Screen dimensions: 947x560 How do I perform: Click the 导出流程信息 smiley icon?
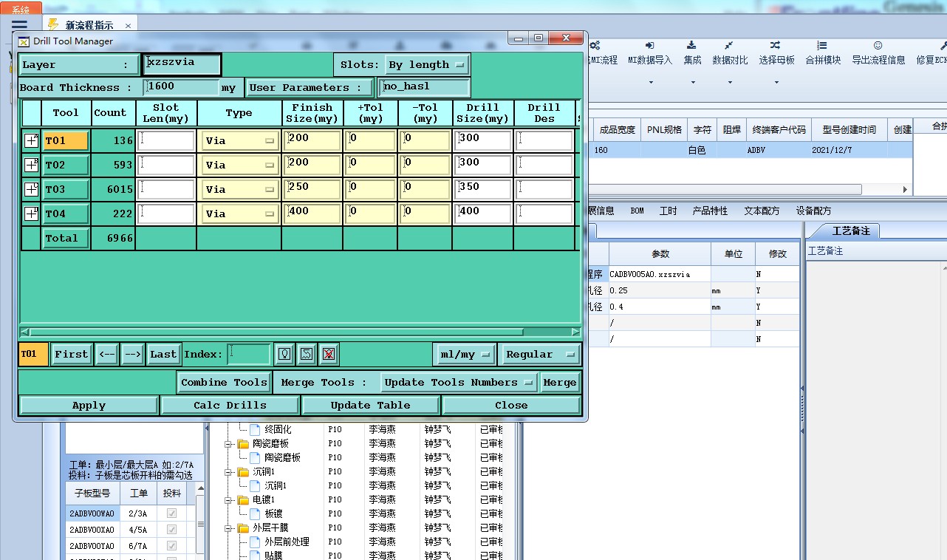click(x=878, y=45)
